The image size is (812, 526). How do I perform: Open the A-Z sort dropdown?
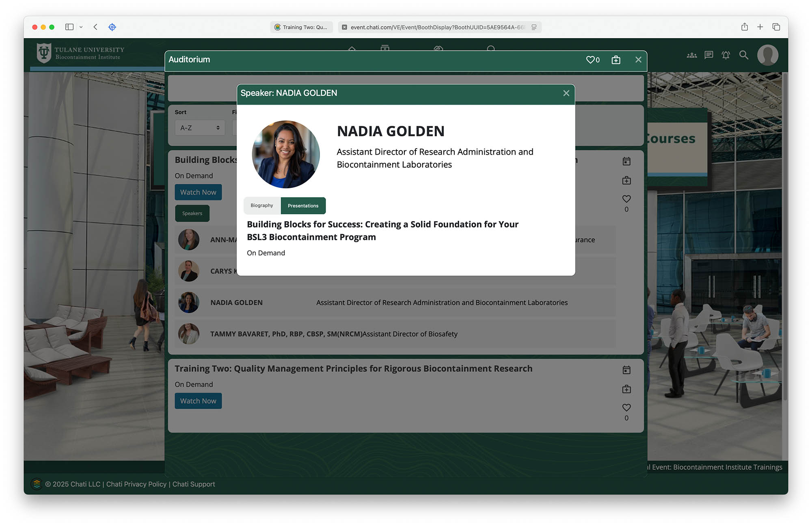(x=199, y=128)
